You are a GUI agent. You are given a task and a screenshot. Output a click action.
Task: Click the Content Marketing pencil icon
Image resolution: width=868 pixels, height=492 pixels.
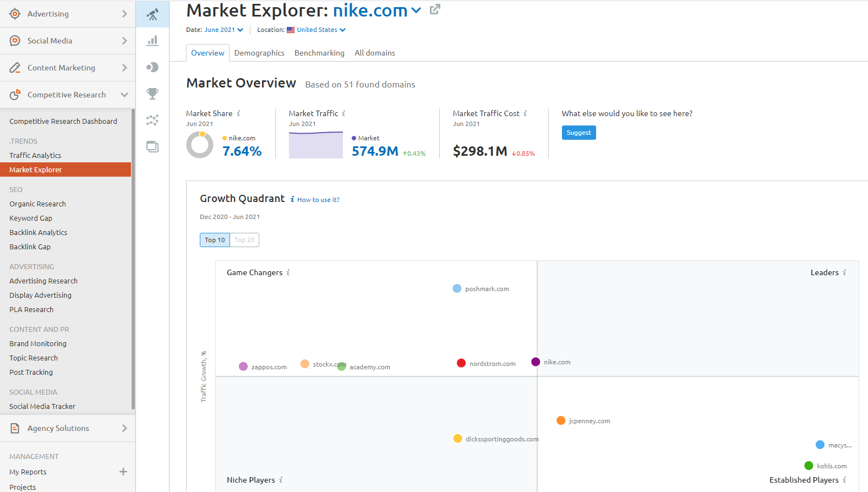pos(15,68)
